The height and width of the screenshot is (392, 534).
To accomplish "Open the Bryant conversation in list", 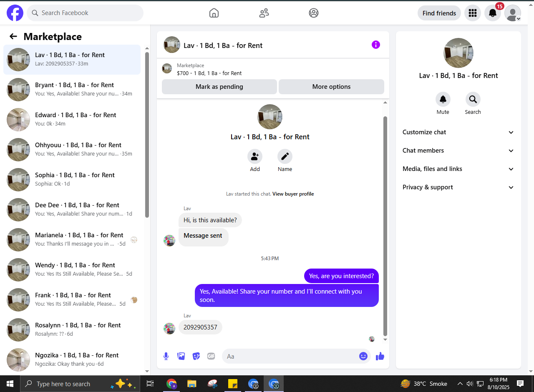I will point(72,90).
